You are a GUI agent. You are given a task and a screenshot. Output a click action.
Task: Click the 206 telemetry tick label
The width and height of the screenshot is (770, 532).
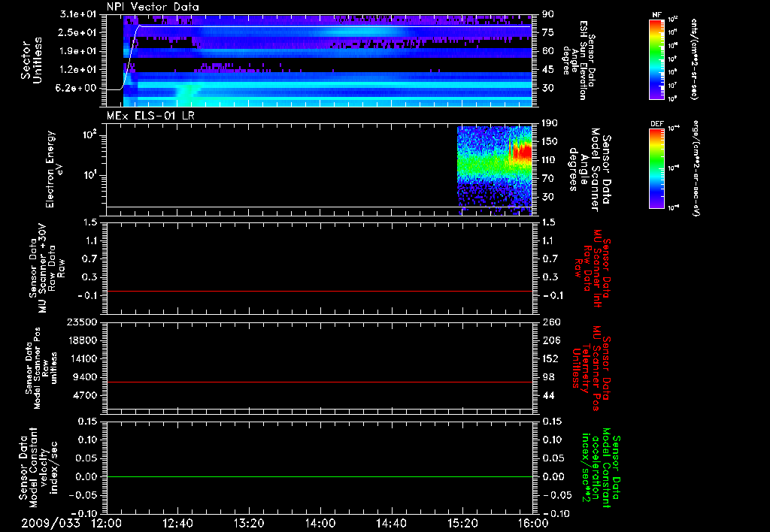click(551, 340)
